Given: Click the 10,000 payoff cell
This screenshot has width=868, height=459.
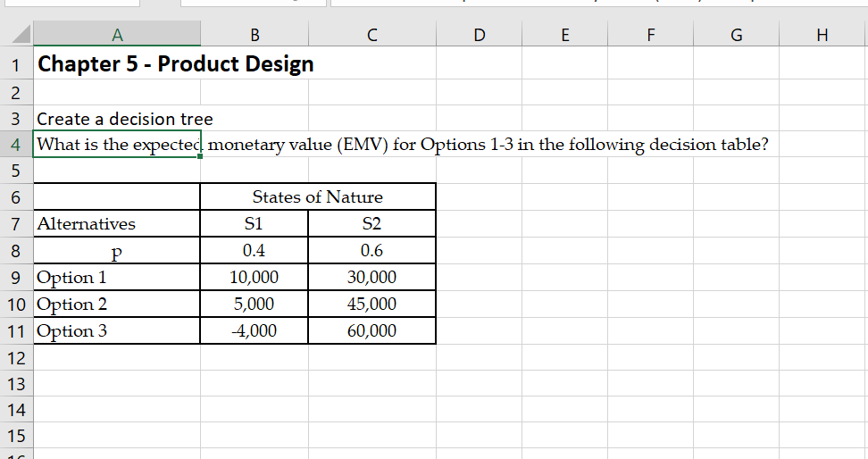Looking at the screenshot, I should click(255, 278).
